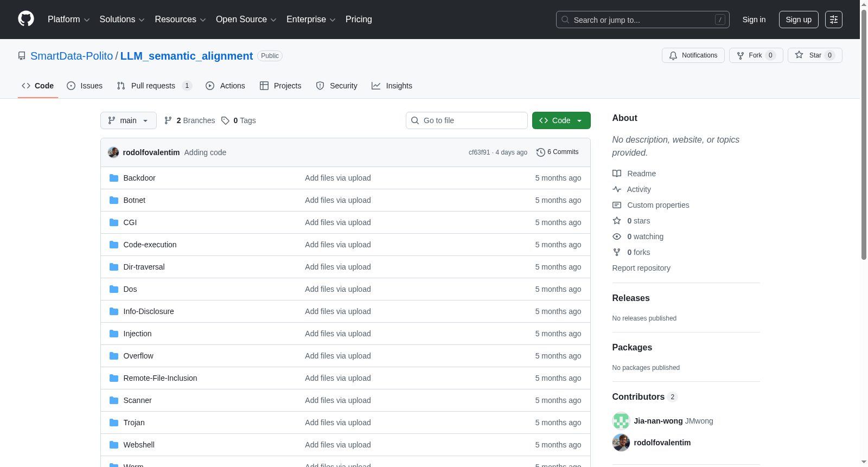Click the Jia-nan-wong contributor avatar
The width and height of the screenshot is (868, 467).
click(621, 421)
